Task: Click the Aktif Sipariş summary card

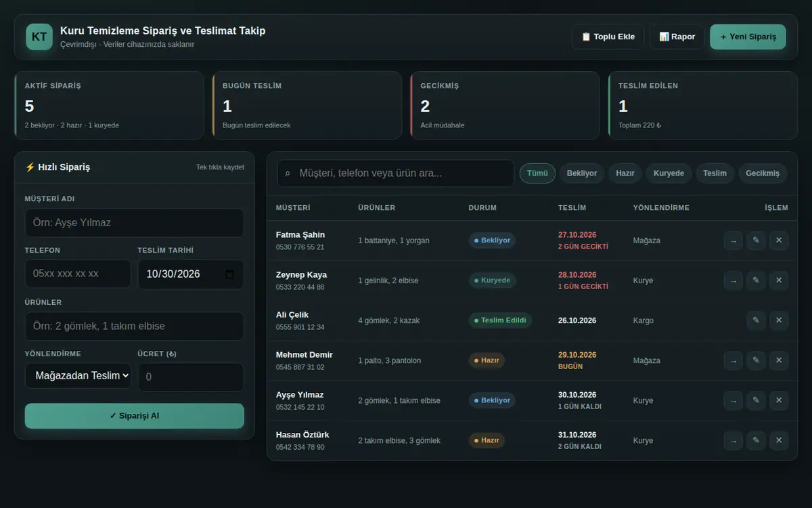Action: point(109,106)
